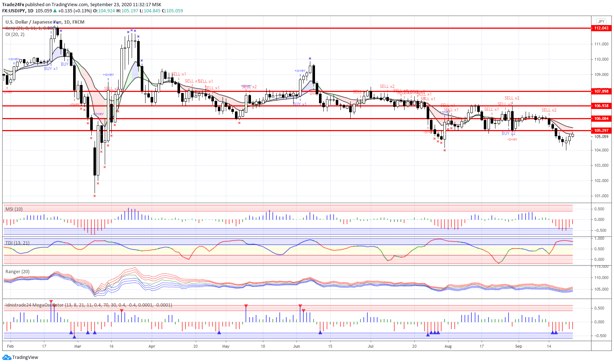Click the 103.000 price axis tick
This screenshot has height=364, width=614.
(601, 165)
